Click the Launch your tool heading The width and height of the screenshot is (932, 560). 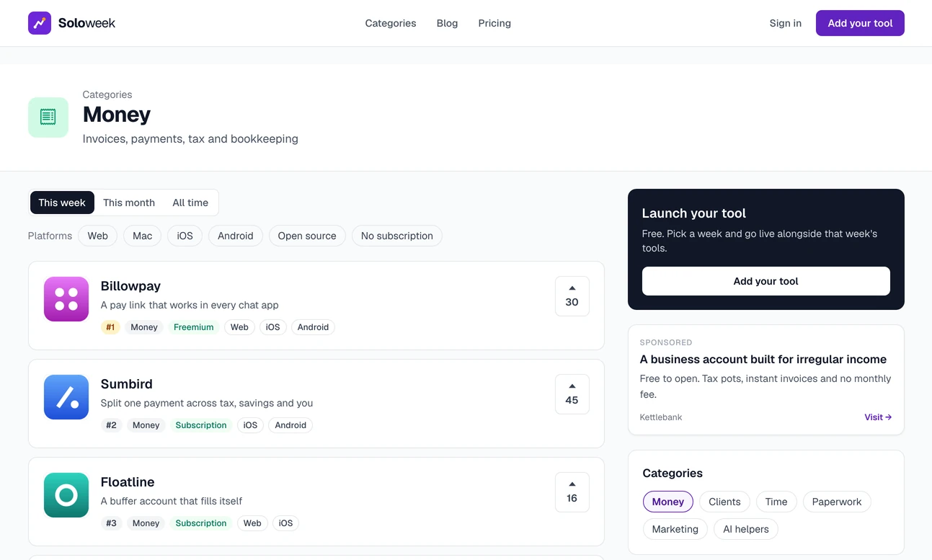coord(694,213)
